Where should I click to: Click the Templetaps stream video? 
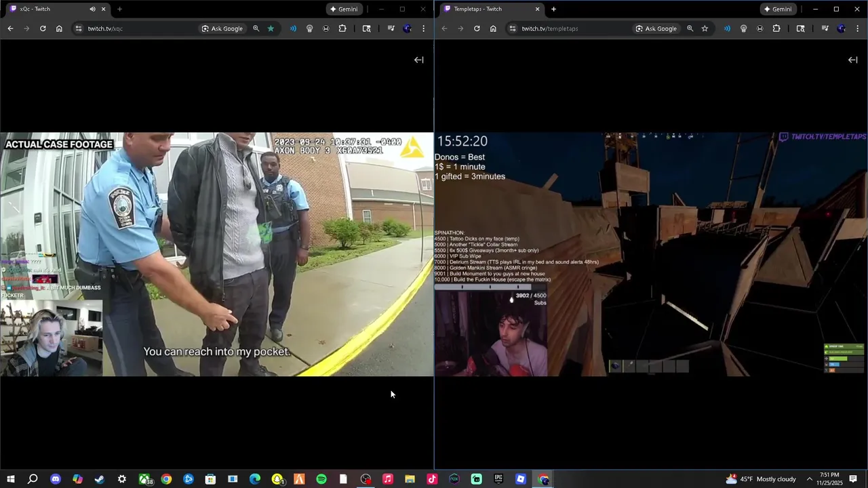(x=651, y=254)
